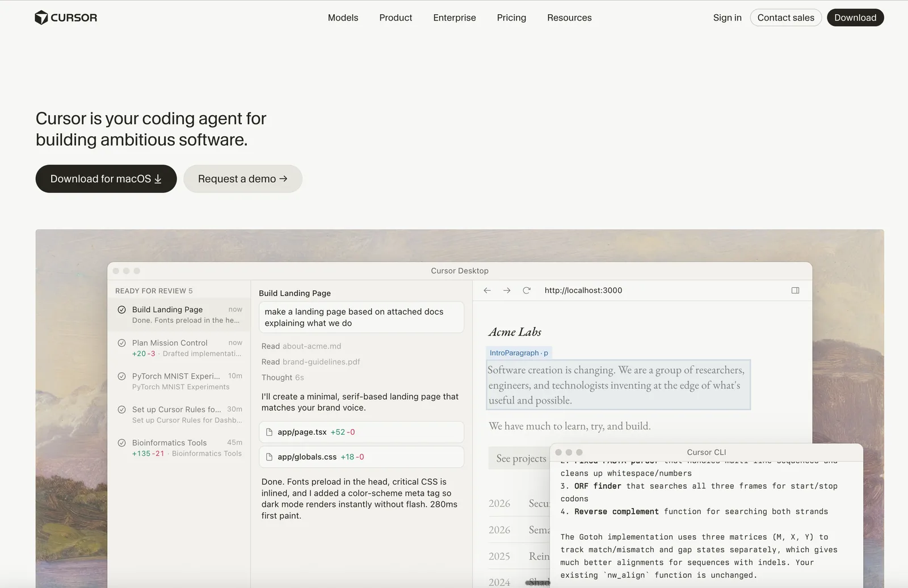Click check icon beside PyTorch MNIST Experiments

tap(121, 376)
